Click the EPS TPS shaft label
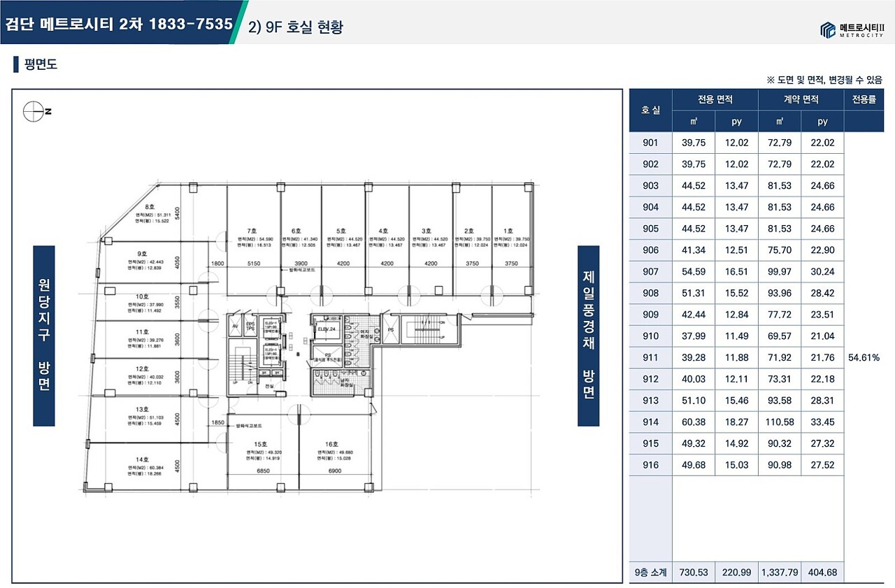Screen dimensions: 895x588 click(x=250, y=327)
